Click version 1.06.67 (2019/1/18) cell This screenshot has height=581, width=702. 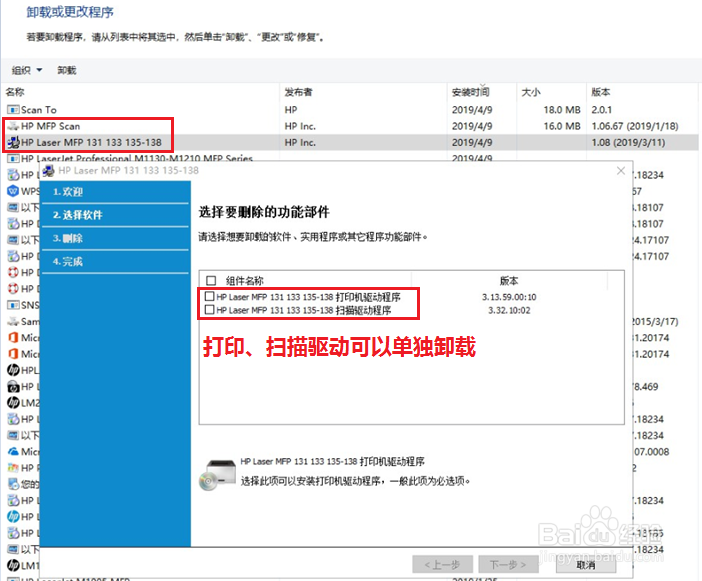pyautogui.click(x=635, y=126)
